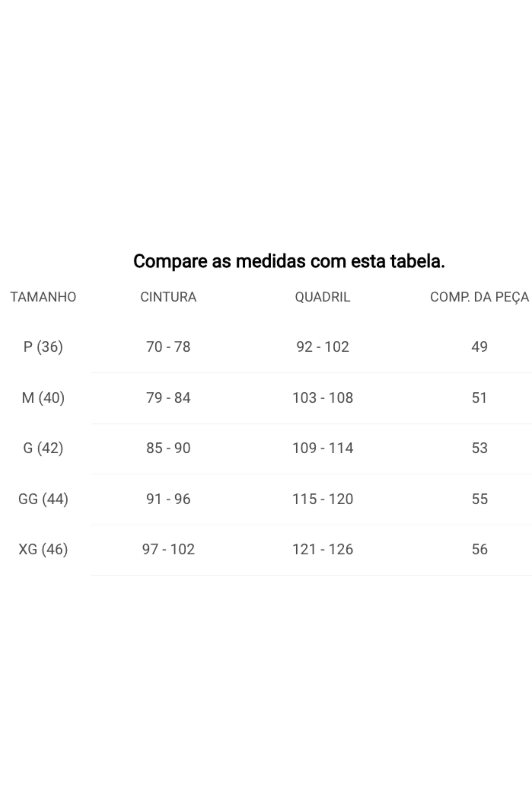Click the 109 - 114 hip cell

click(x=322, y=448)
